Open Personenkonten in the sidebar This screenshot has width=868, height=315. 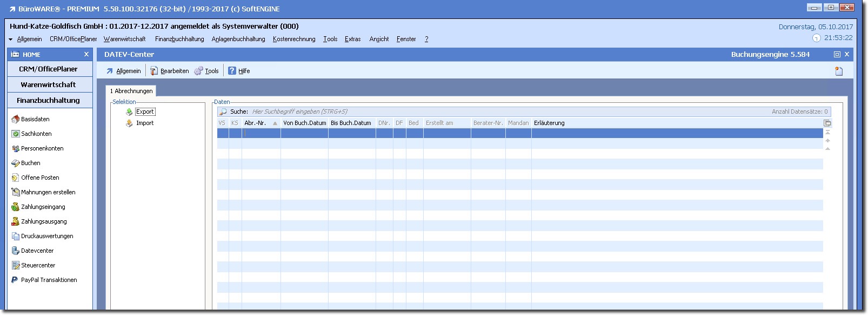click(x=42, y=148)
